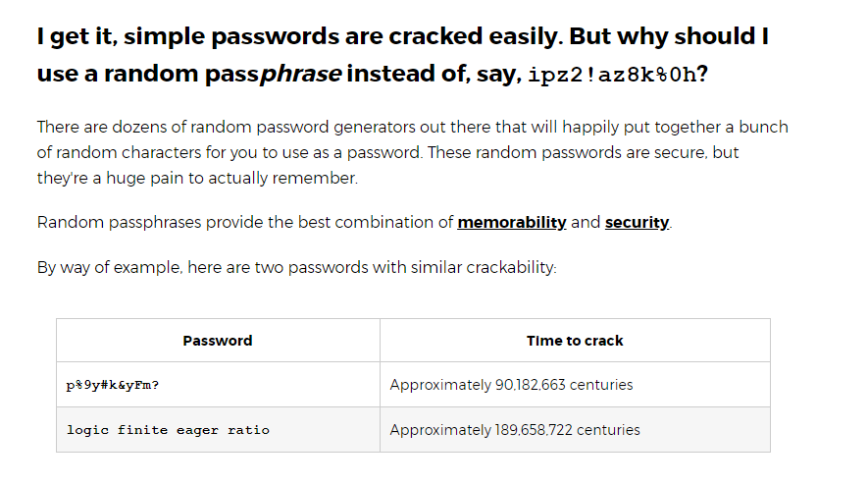Click the paragraph about random password generators

pos(412,152)
